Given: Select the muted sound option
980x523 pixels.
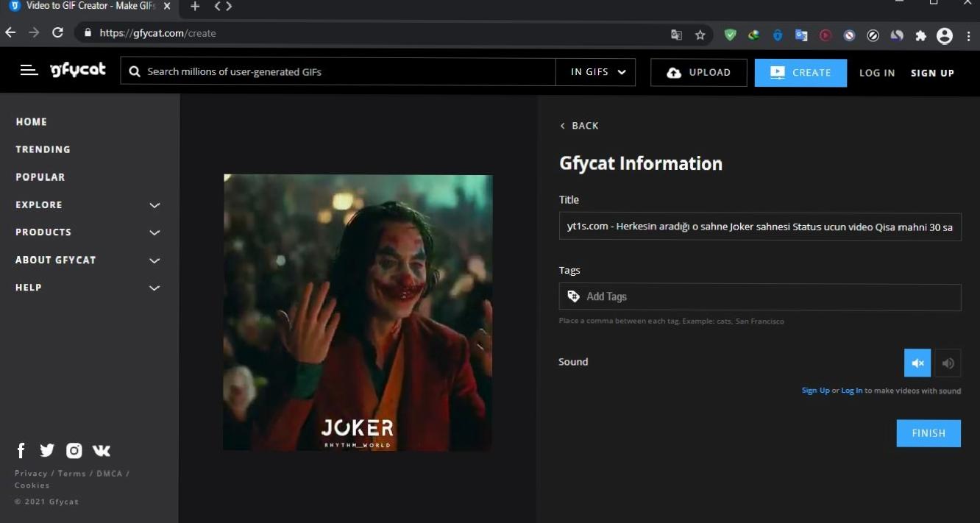Looking at the screenshot, I should (x=917, y=363).
